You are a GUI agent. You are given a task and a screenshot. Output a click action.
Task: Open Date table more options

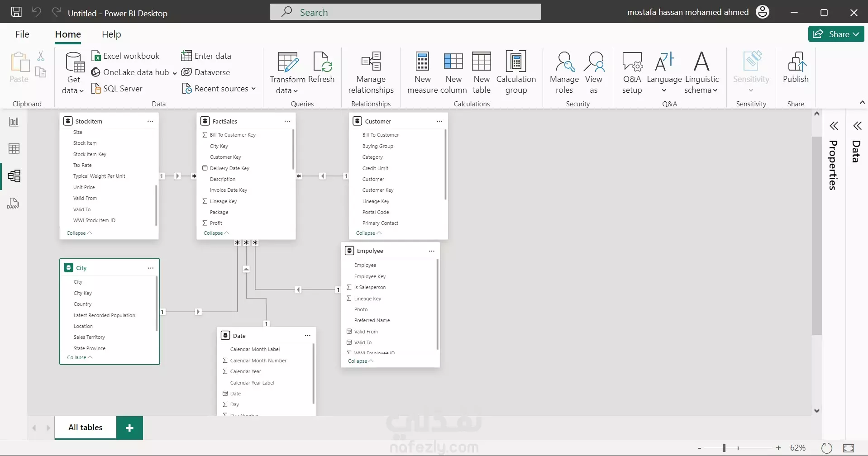click(308, 336)
